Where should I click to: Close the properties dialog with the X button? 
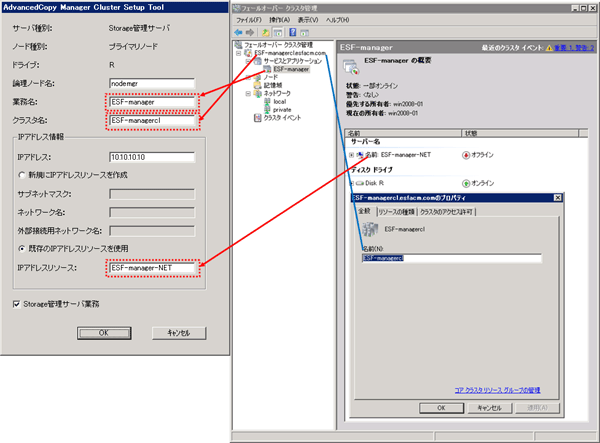(x=558, y=198)
